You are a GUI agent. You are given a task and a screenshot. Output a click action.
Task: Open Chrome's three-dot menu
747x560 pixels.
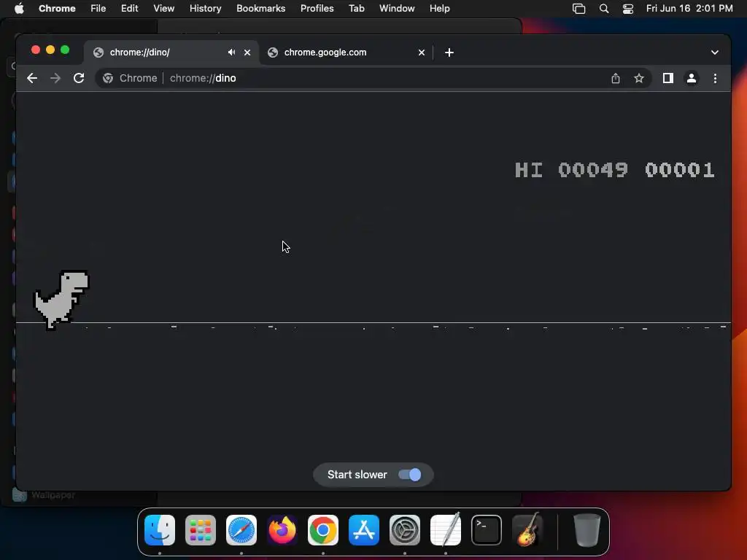point(715,78)
